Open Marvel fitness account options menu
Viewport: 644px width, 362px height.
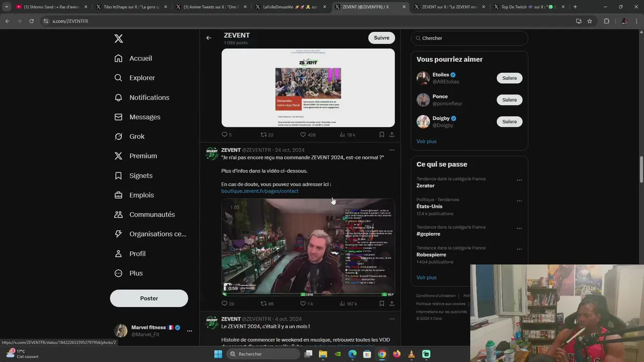tap(189, 331)
